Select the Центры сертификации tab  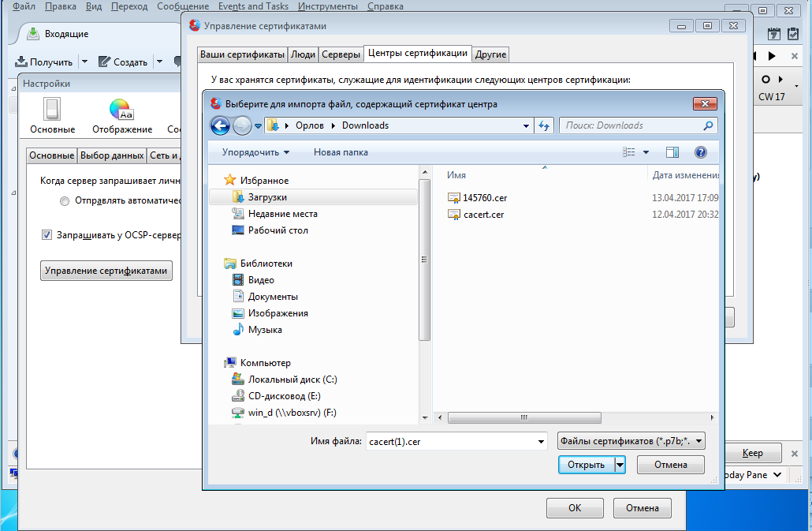417,54
